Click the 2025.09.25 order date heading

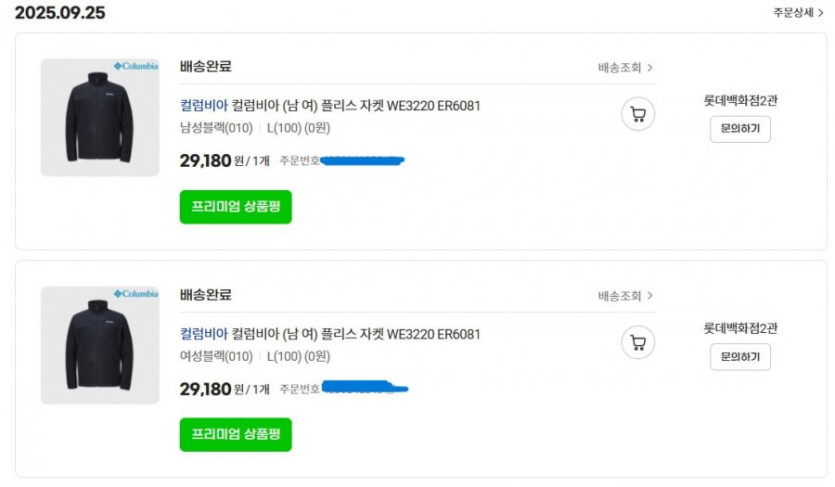tap(59, 13)
